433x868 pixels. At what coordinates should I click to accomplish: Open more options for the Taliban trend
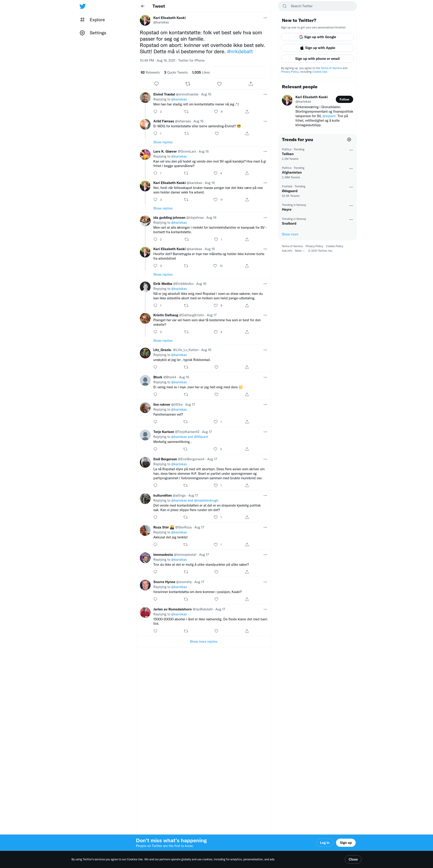click(351, 150)
